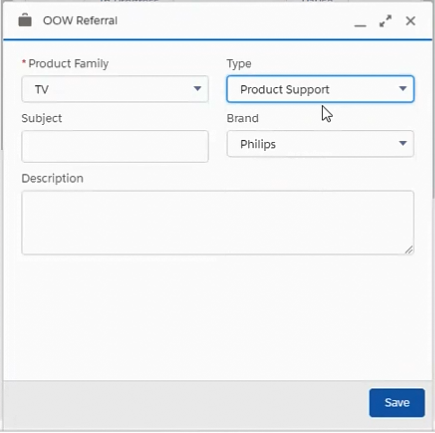Open the Type dropdown showing Product Support
This screenshot has width=435, height=433.
pyautogui.click(x=320, y=89)
